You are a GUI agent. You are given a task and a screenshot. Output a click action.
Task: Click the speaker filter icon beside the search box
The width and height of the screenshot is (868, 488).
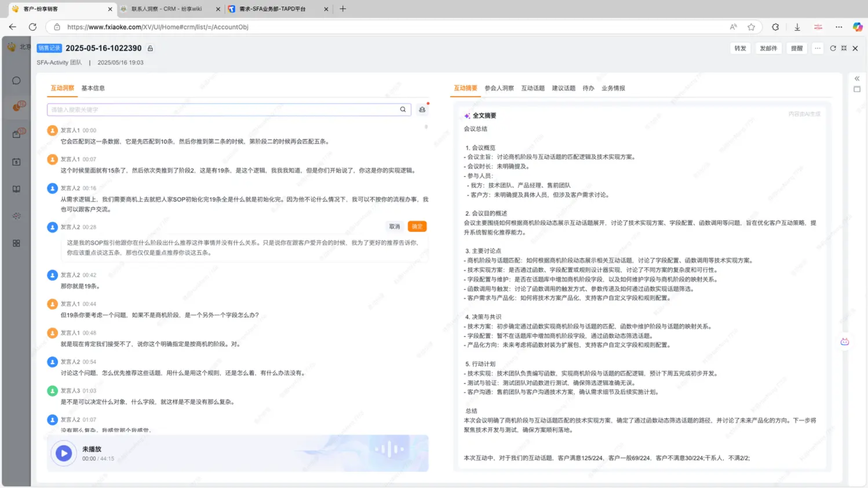[x=422, y=109]
